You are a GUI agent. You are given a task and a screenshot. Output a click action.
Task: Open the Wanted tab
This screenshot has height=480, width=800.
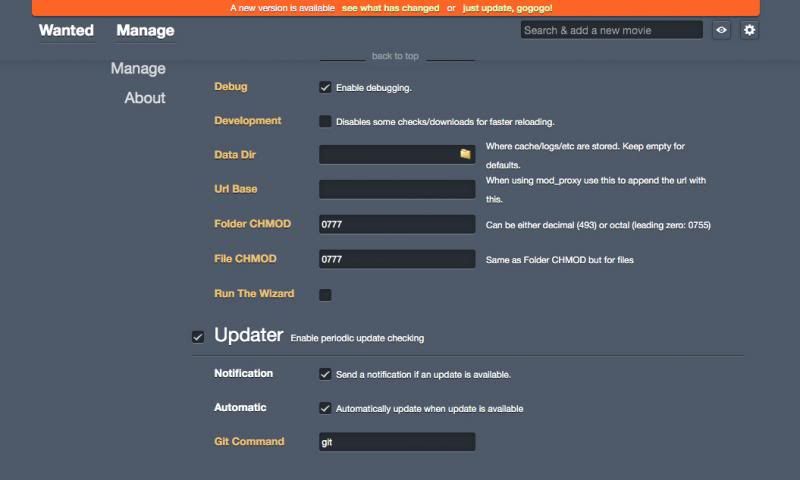pos(66,30)
